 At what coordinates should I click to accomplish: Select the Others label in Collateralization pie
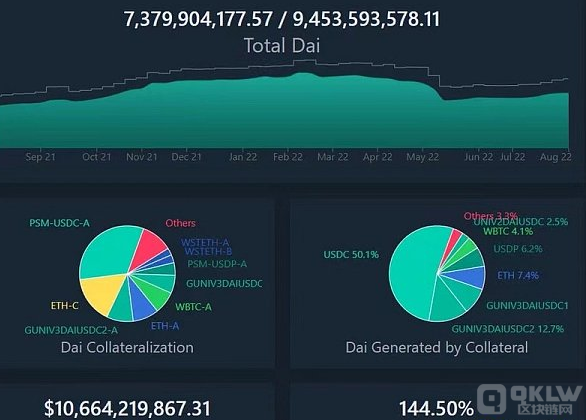click(180, 223)
